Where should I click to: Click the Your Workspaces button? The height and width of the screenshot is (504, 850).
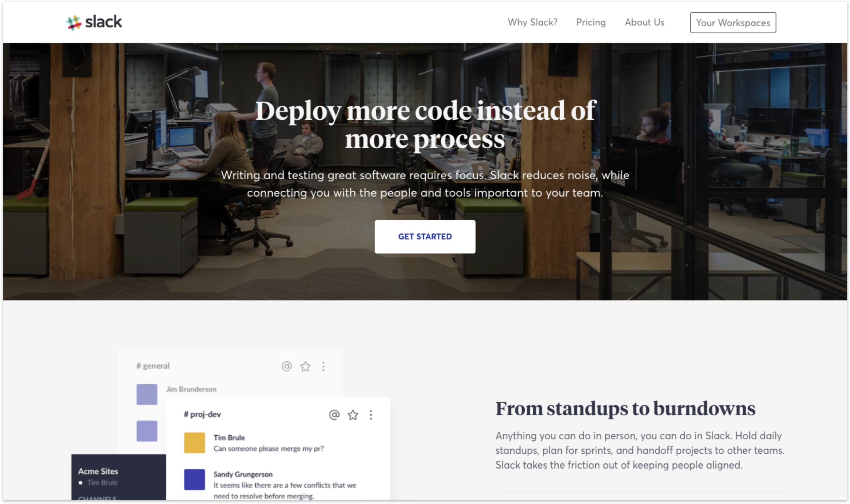click(733, 23)
